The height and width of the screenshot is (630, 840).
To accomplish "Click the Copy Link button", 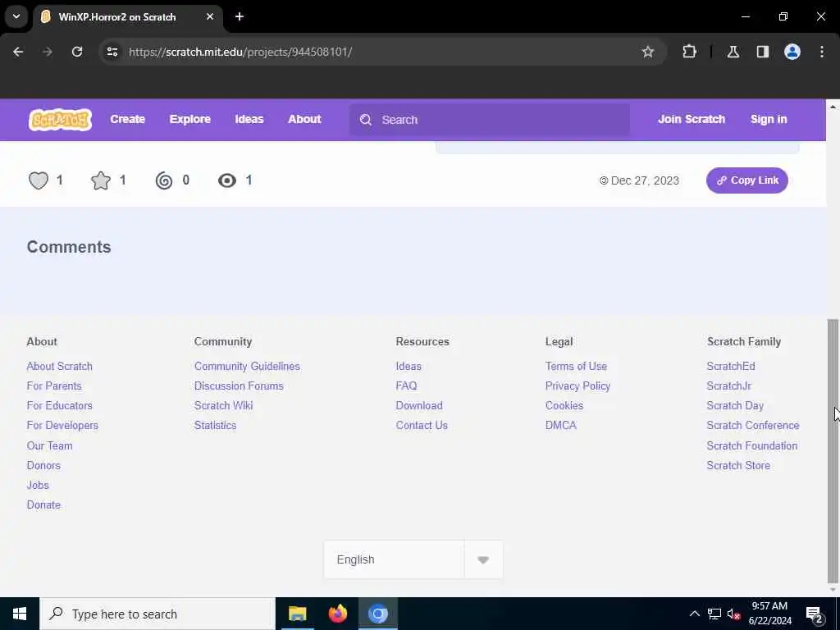I will coord(746,180).
